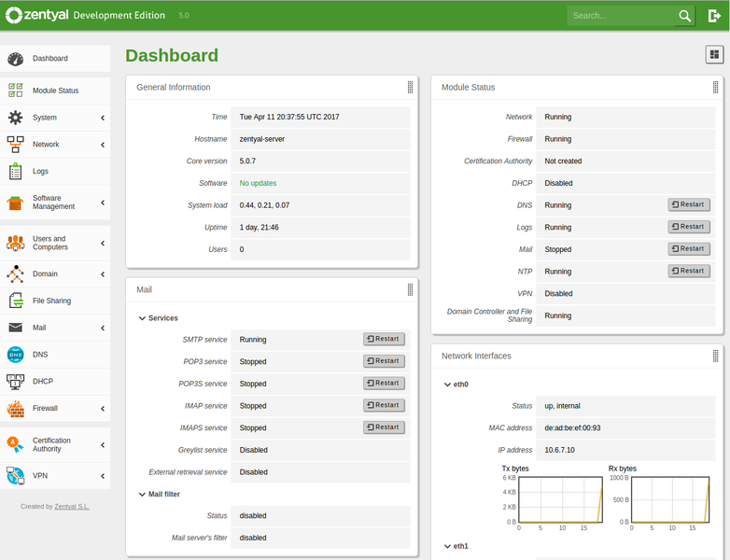The height and width of the screenshot is (560, 730).
Task: Restart the POP3S service
Action: pyautogui.click(x=384, y=383)
